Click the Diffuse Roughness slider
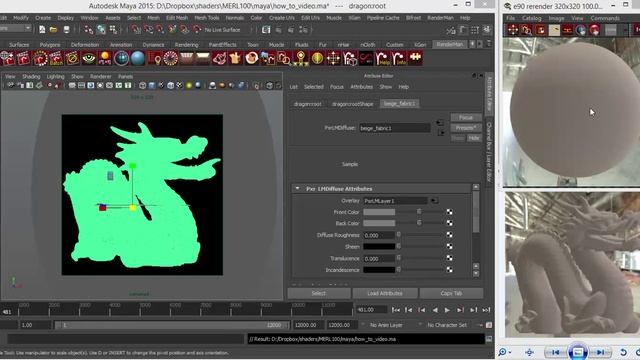640x360 pixels. [420, 235]
